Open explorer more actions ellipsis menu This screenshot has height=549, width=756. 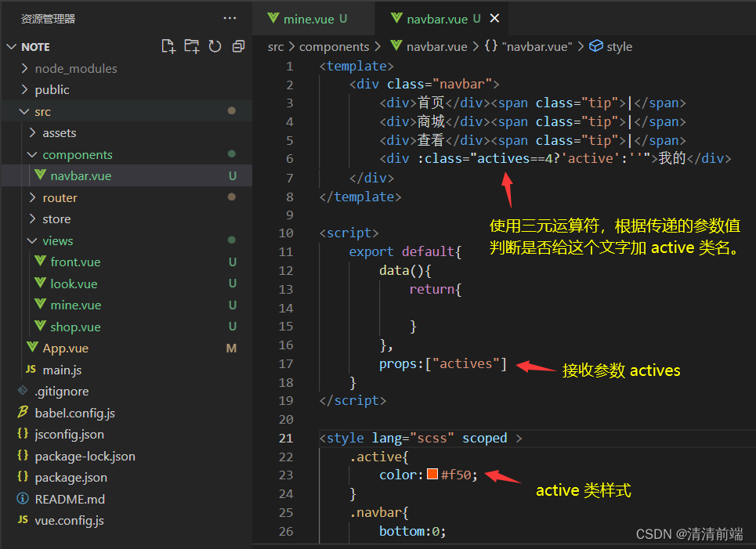(230, 18)
